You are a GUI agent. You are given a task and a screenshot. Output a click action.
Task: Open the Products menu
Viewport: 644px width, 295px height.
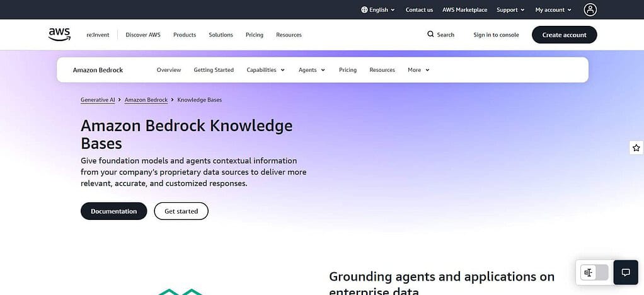(x=185, y=35)
